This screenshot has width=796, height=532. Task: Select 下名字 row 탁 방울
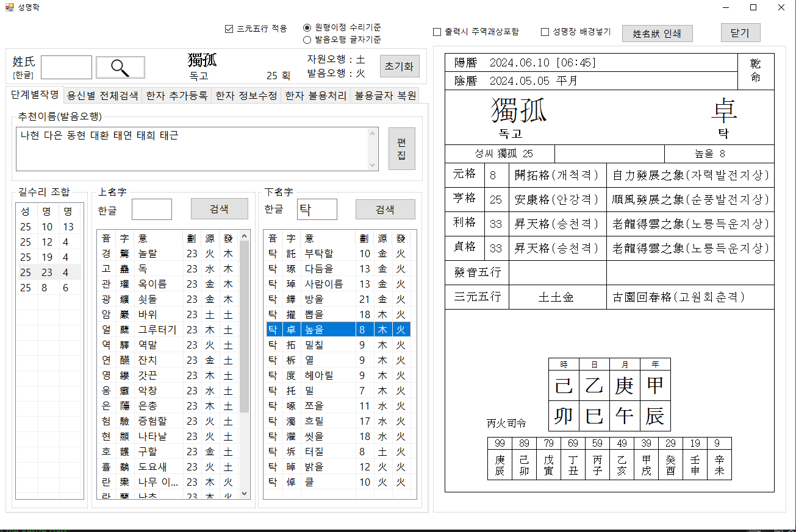(339, 299)
